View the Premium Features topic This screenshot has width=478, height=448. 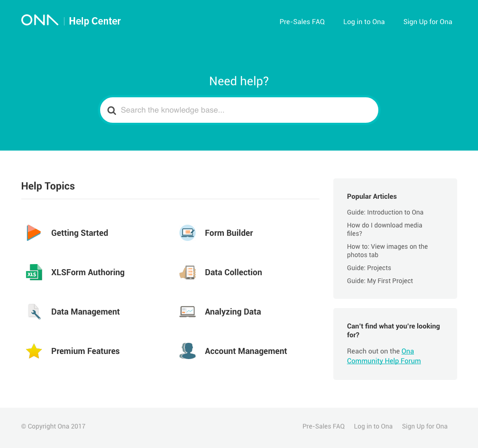point(85,351)
